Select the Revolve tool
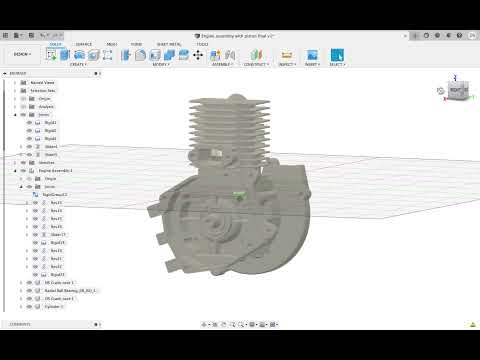 79,55
